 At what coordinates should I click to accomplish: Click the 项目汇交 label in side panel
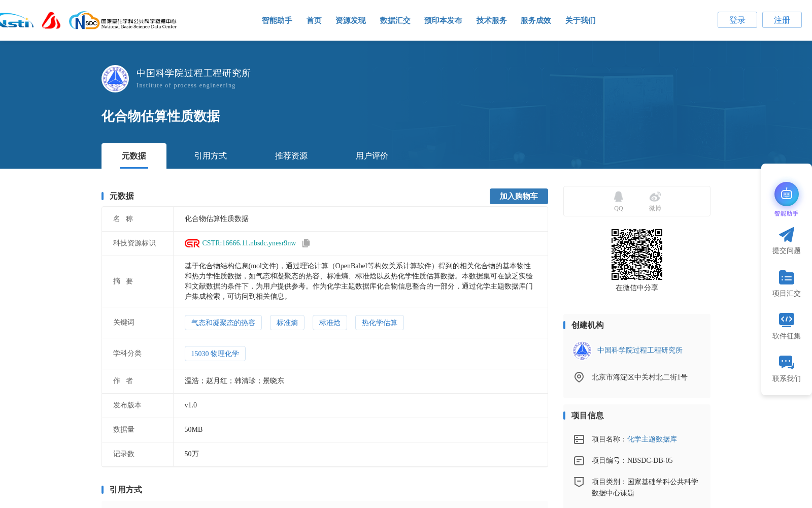(x=786, y=294)
